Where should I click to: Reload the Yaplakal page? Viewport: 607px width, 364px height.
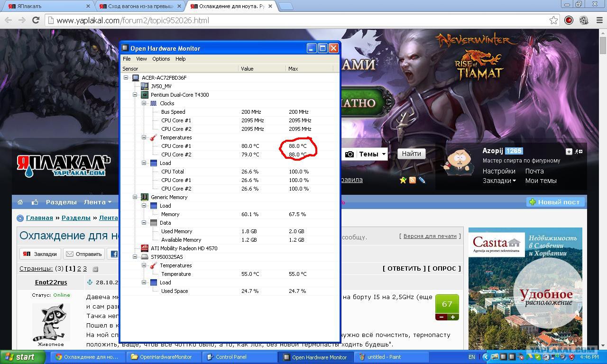click(x=36, y=20)
